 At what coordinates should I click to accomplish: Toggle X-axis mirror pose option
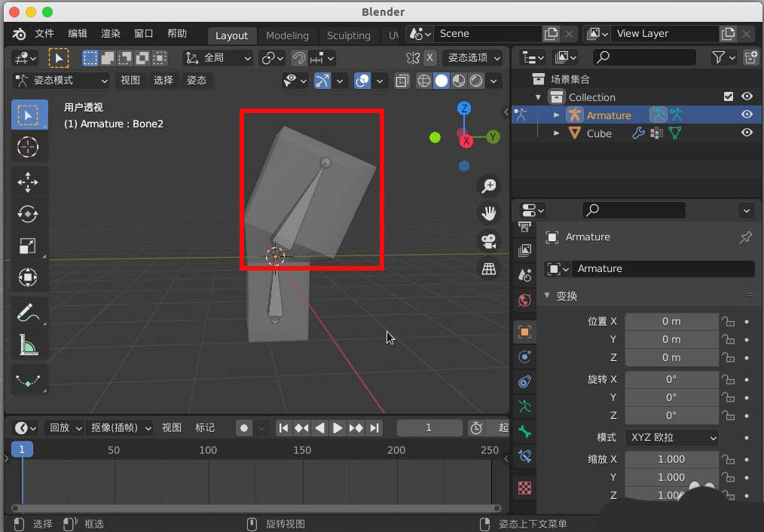pyautogui.click(x=429, y=58)
